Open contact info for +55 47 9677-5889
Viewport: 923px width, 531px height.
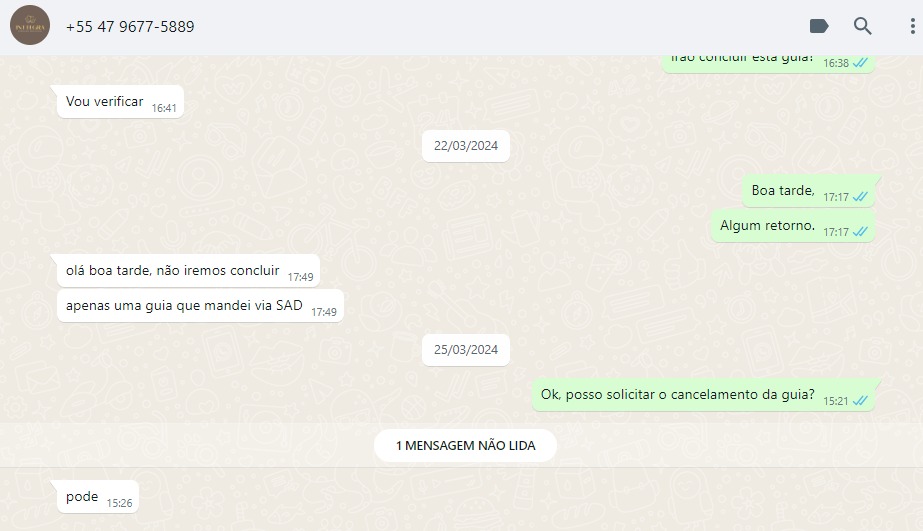(x=130, y=26)
